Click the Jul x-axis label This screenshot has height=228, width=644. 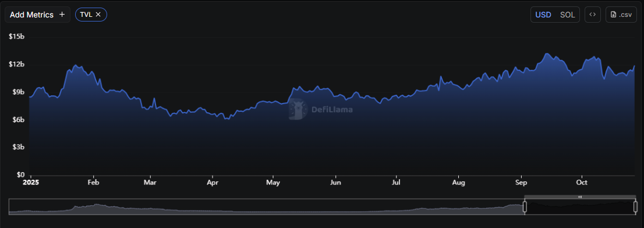(x=396, y=183)
